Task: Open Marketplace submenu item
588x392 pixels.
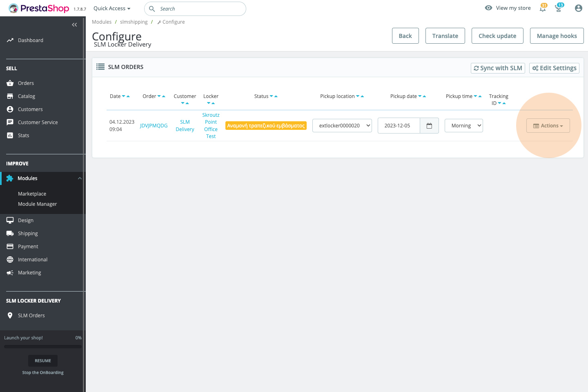Action: click(x=32, y=194)
